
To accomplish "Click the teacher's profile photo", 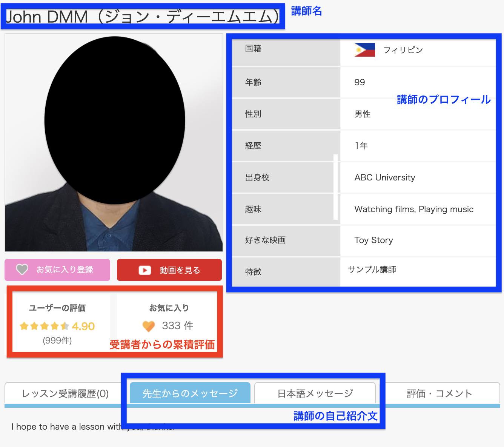I will (113, 142).
